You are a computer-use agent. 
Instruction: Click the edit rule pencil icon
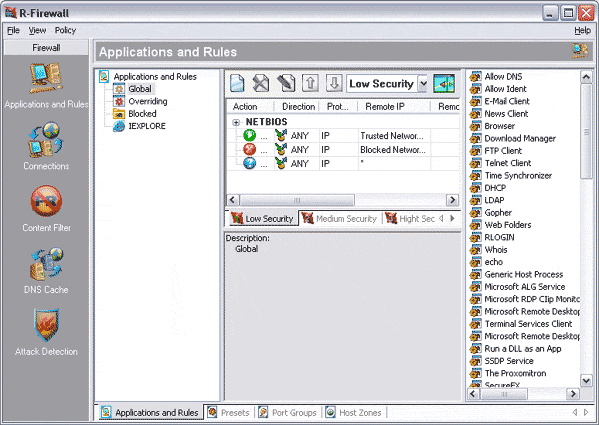pyautogui.click(x=286, y=83)
